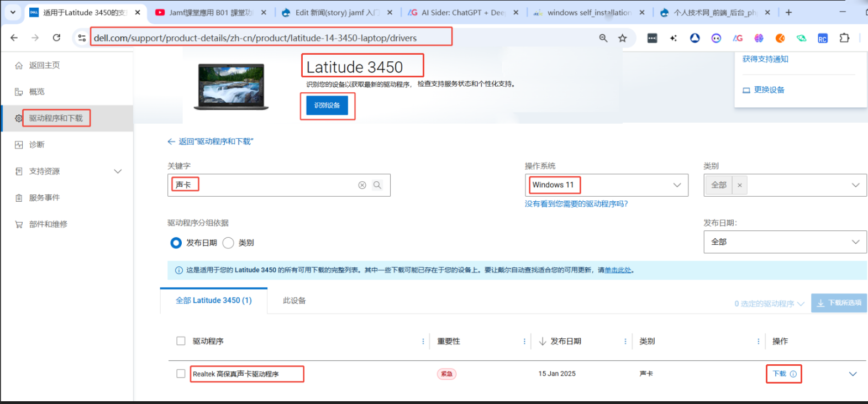Screen dimensions: 868x404
Task: Close the Jamf YouTube tab
Action: click(264, 12)
